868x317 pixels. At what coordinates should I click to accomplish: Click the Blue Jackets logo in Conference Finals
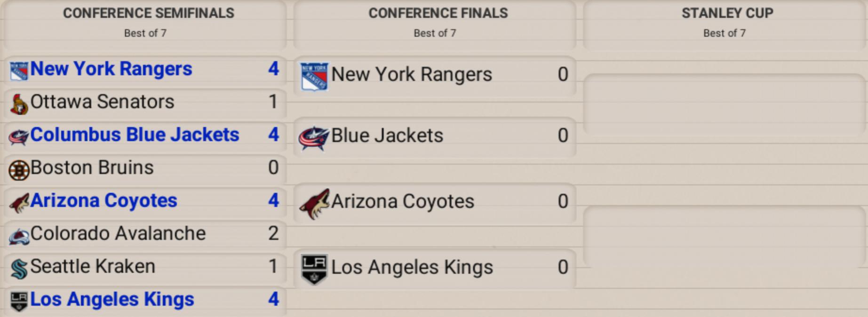point(313,138)
